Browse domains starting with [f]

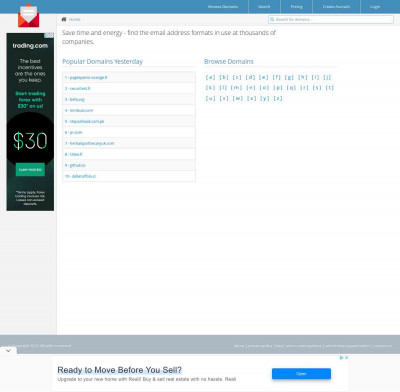[277, 77]
